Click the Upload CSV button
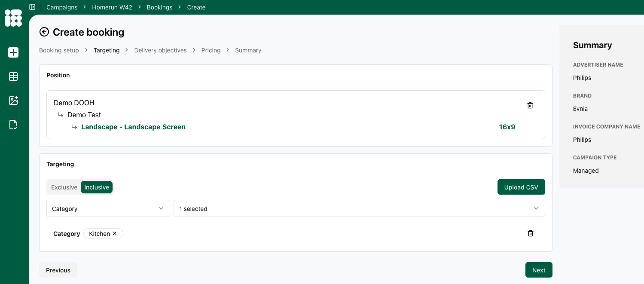 [521, 187]
